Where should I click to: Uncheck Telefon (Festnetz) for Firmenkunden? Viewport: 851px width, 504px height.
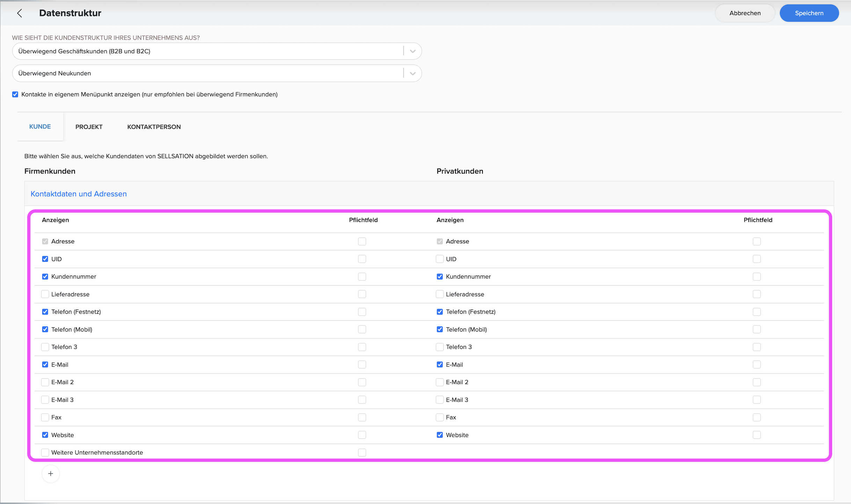45,312
